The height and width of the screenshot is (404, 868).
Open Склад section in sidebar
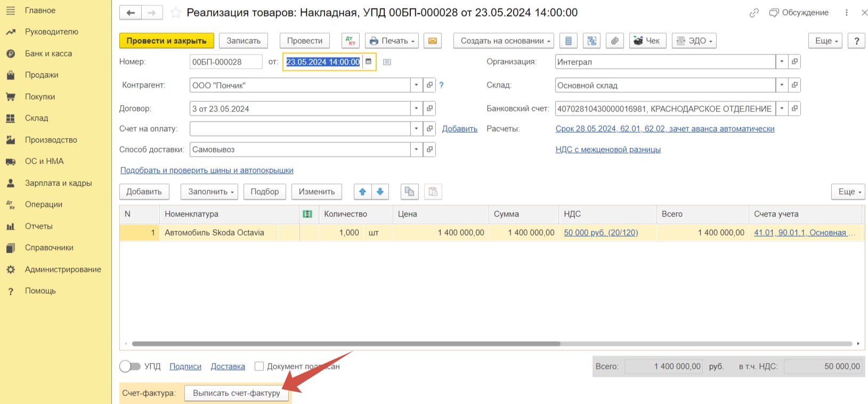36,118
